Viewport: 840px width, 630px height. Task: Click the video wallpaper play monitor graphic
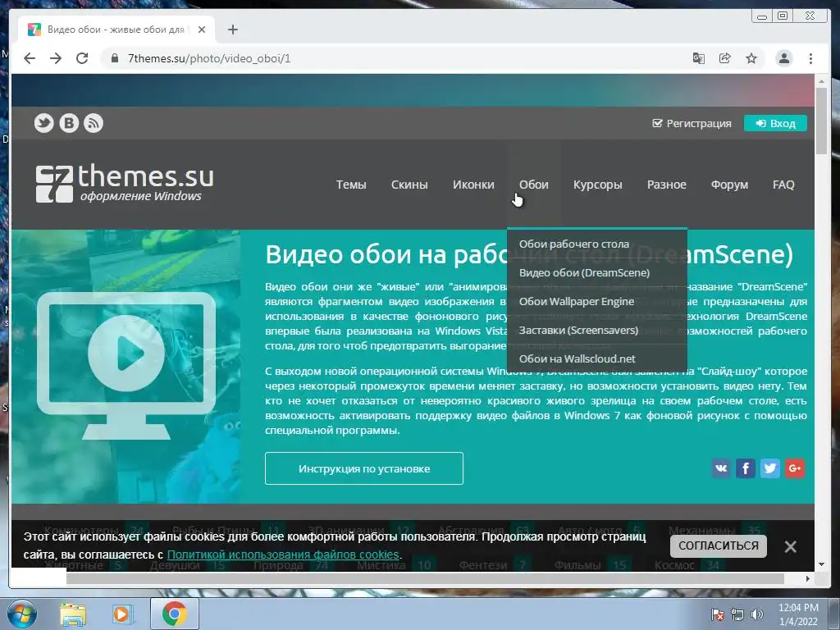coord(126,365)
